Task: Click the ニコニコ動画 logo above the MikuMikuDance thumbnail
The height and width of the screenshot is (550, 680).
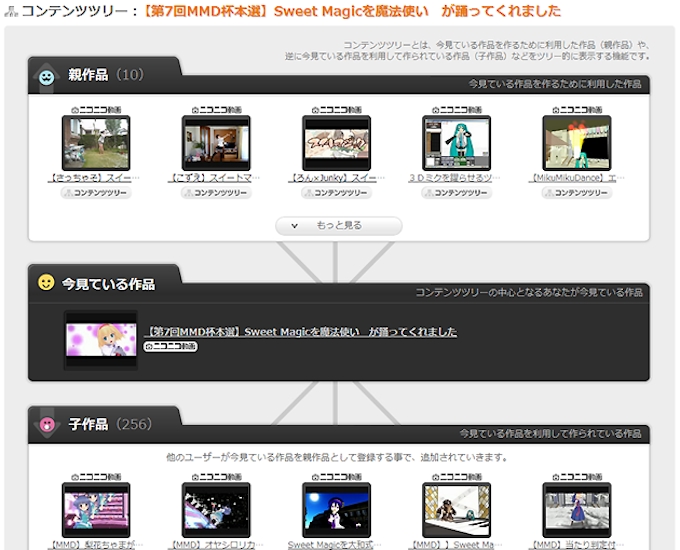Action: pos(576,109)
